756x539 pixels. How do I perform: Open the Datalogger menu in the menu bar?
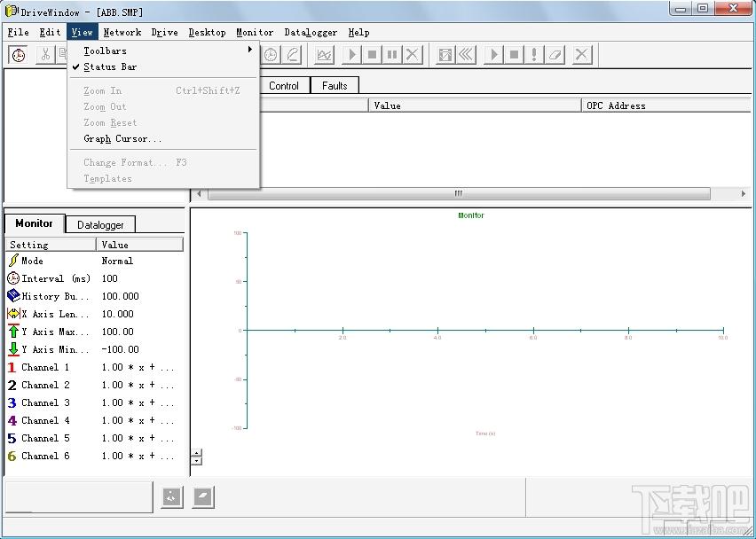point(311,32)
